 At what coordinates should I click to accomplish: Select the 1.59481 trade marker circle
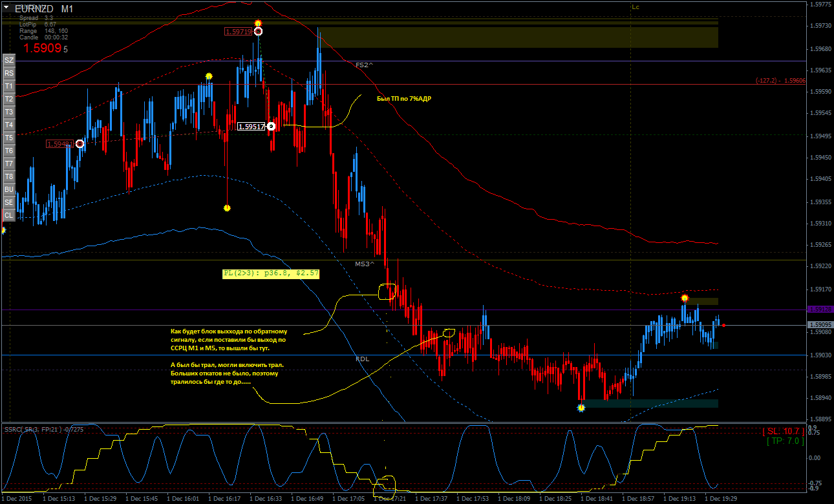(x=80, y=143)
